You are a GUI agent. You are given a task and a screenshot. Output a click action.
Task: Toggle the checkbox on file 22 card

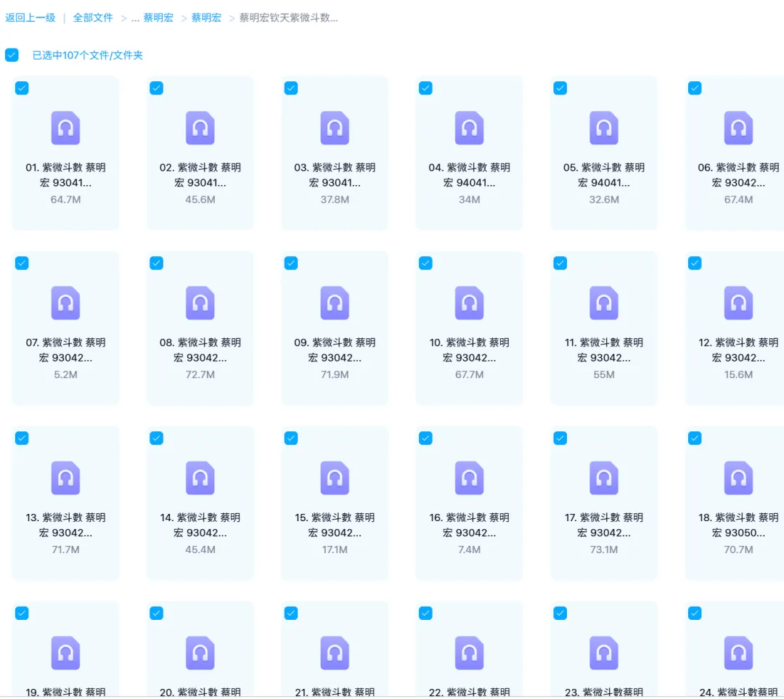click(x=425, y=613)
